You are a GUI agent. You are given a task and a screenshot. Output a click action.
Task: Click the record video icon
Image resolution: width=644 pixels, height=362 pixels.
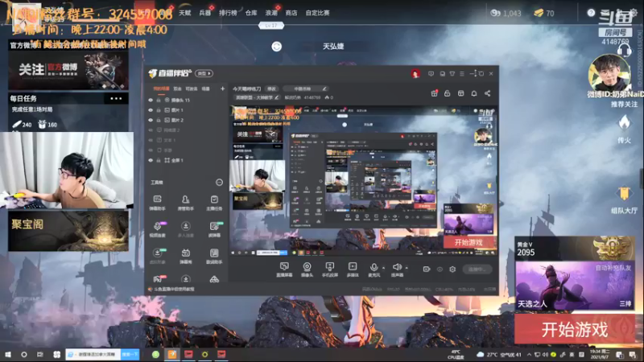[x=427, y=269]
